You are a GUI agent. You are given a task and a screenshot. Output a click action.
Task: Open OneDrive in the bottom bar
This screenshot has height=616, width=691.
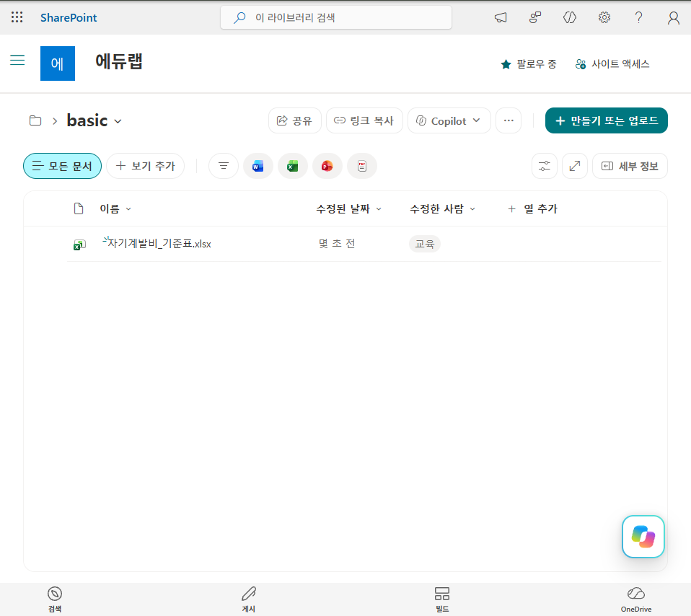(x=636, y=599)
